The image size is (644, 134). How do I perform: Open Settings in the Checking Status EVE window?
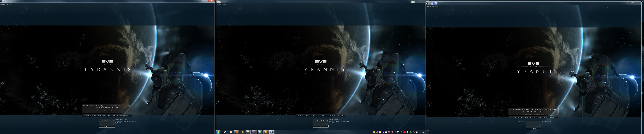pos(513,117)
